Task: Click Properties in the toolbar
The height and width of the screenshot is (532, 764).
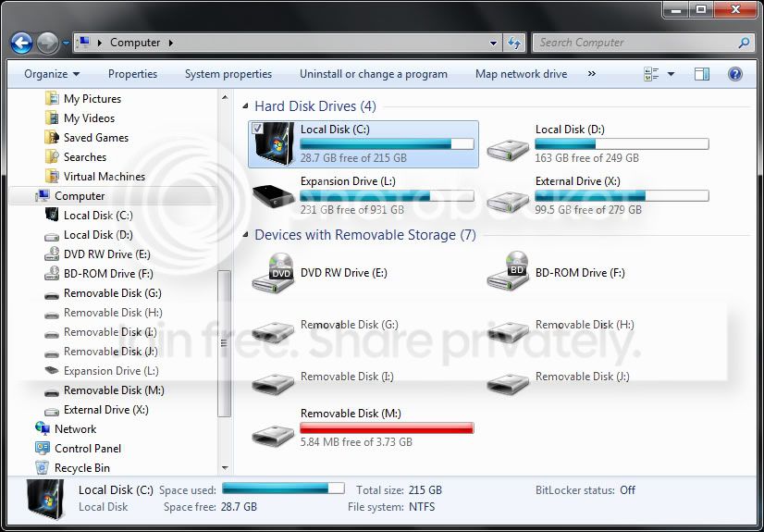Action: pyautogui.click(x=132, y=74)
